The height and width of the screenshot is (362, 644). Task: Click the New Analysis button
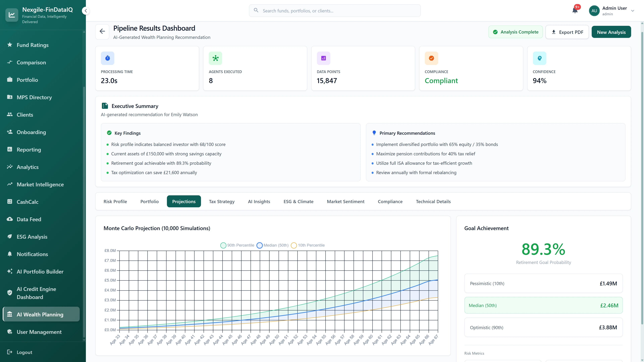(611, 32)
